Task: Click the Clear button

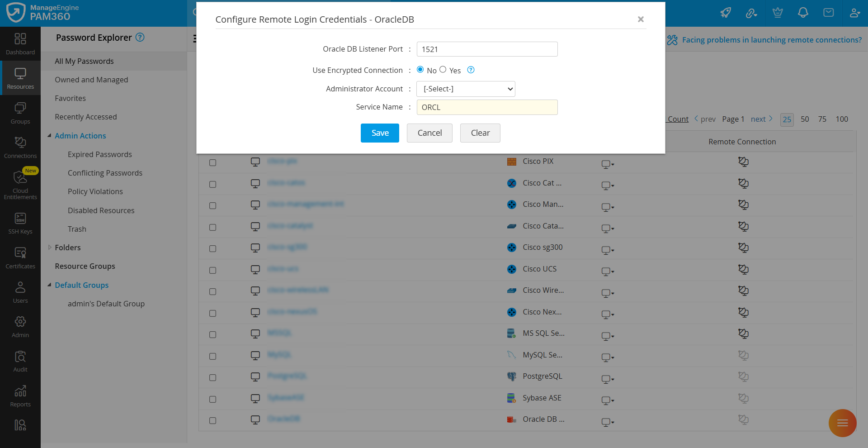Action: point(480,133)
